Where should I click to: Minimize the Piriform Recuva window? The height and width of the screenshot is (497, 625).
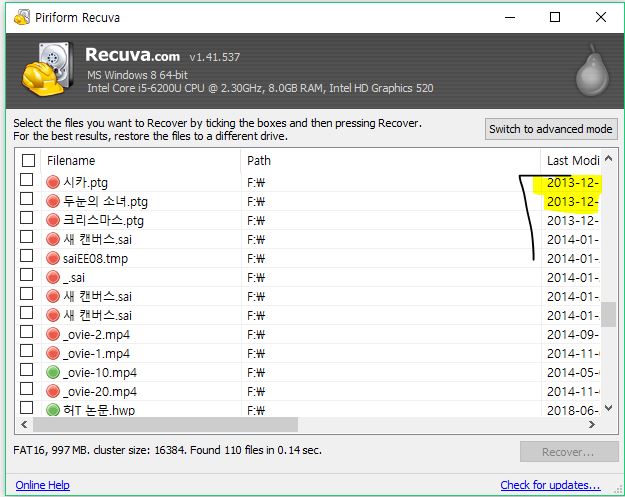click(x=510, y=17)
